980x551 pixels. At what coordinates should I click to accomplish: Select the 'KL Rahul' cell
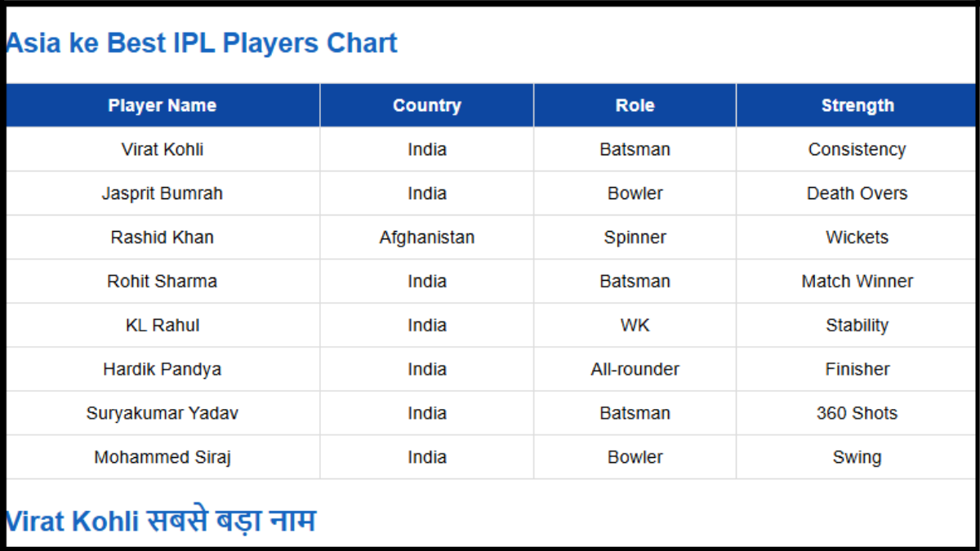click(162, 326)
